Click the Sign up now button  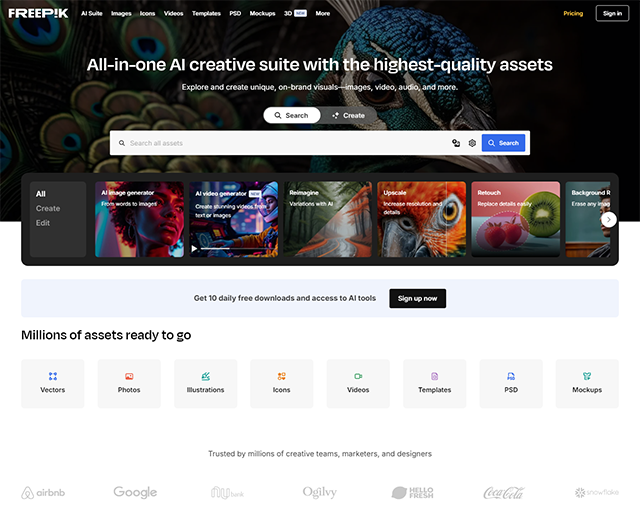(418, 298)
